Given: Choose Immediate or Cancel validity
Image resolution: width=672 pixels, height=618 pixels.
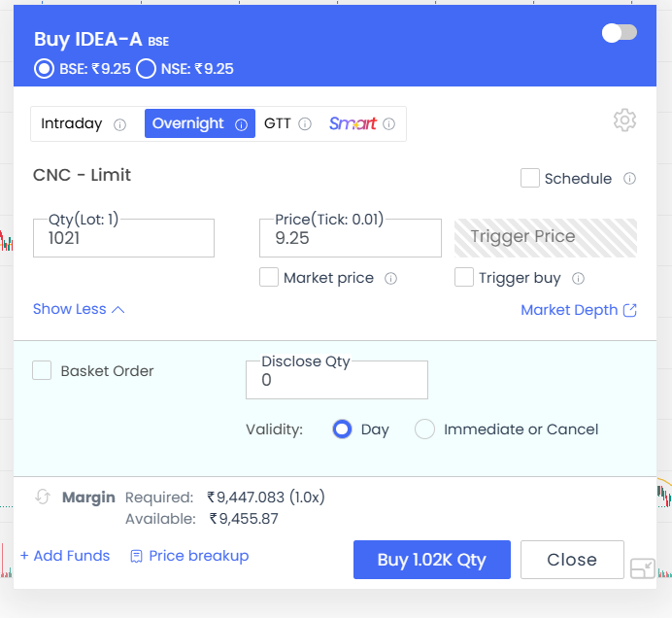Looking at the screenshot, I should tap(424, 429).
